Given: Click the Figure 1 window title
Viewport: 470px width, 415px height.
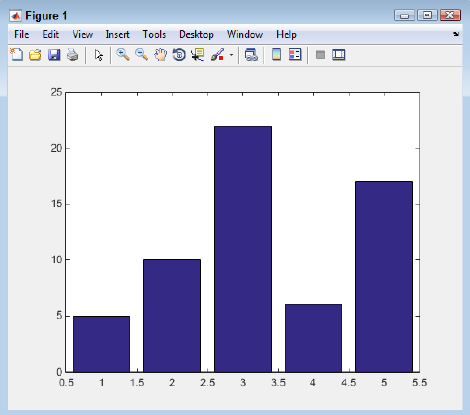Looking at the screenshot, I should pos(46,16).
